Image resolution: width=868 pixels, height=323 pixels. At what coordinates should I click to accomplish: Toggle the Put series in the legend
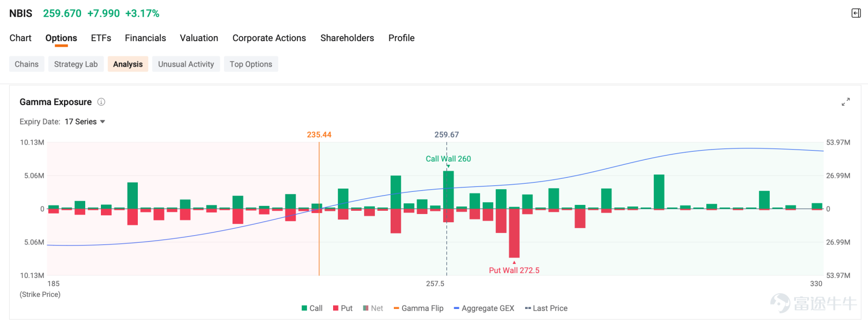343,308
